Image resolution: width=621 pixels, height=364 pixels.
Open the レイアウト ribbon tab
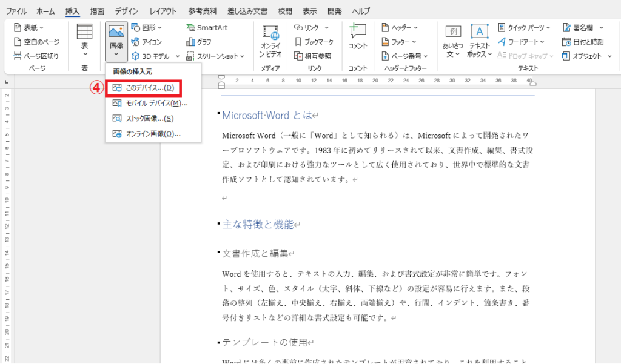(x=163, y=11)
